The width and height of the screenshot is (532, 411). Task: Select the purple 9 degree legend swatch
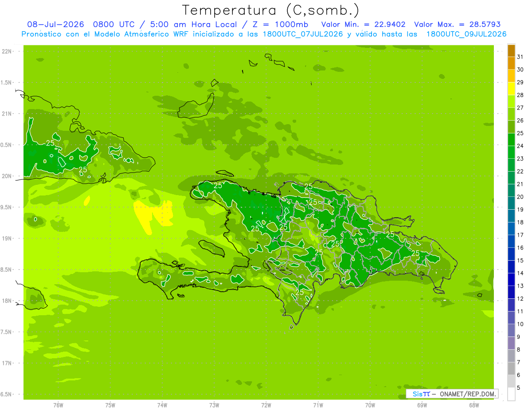pyautogui.click(x=511, y=330)
